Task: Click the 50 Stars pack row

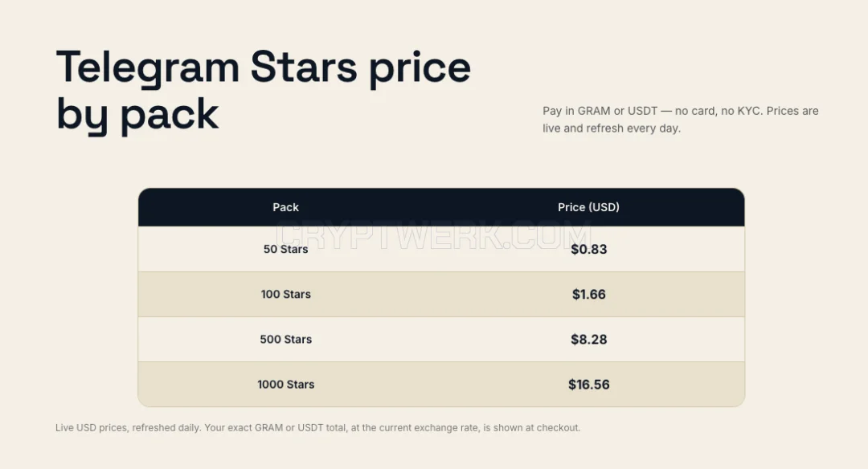Action: coord(441,249)
